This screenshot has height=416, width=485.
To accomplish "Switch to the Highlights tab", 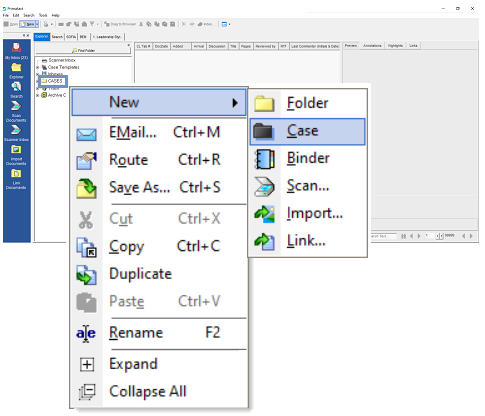I will coord(395,46).
